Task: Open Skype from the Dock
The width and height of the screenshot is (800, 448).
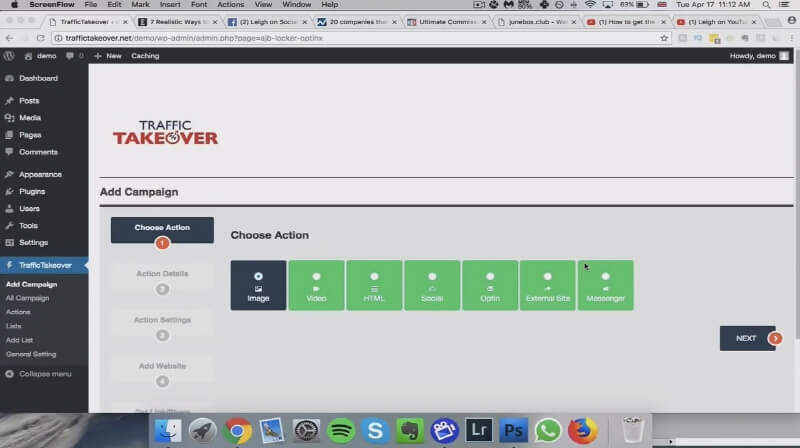Action: (375, 431)
